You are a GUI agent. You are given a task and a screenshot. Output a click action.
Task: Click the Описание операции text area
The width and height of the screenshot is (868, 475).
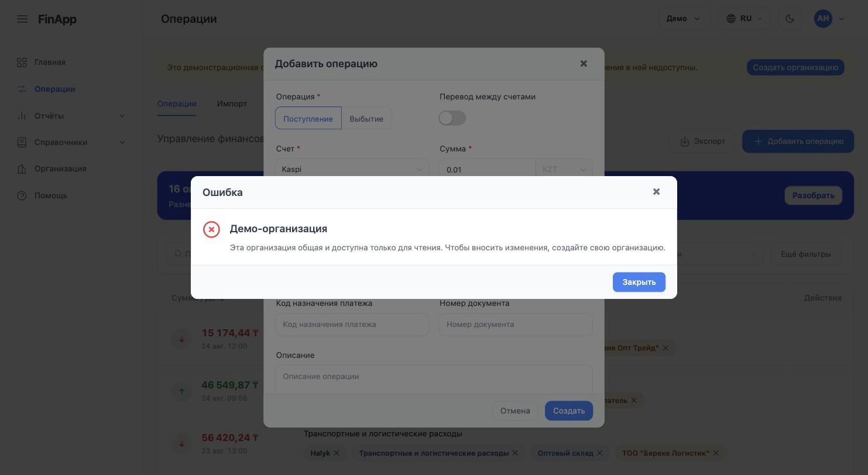tap(434, 379)
